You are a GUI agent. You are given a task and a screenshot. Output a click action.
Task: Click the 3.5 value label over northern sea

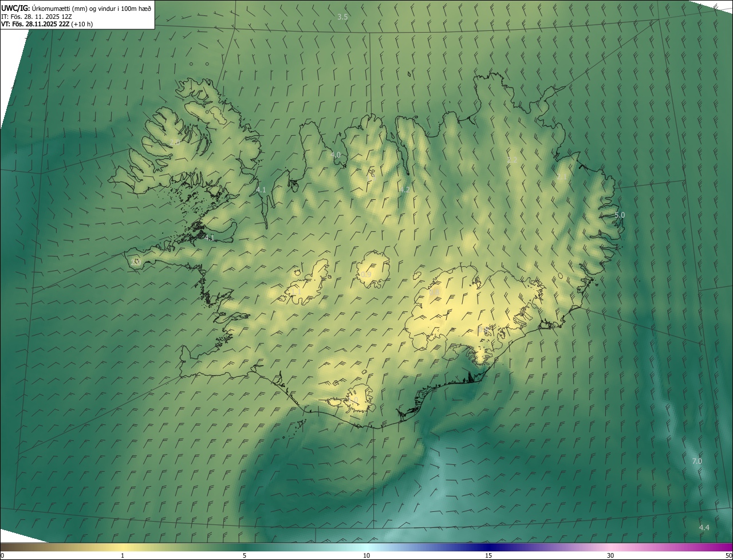click(342, 17)
